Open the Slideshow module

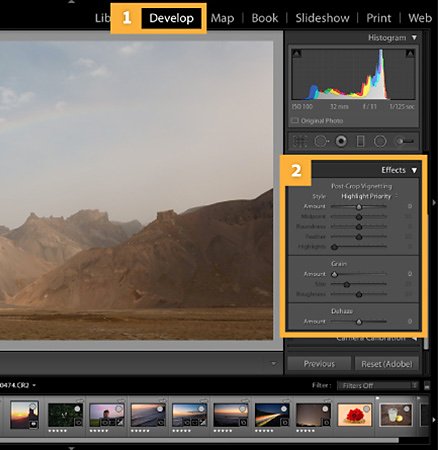(x=322, y=18)
